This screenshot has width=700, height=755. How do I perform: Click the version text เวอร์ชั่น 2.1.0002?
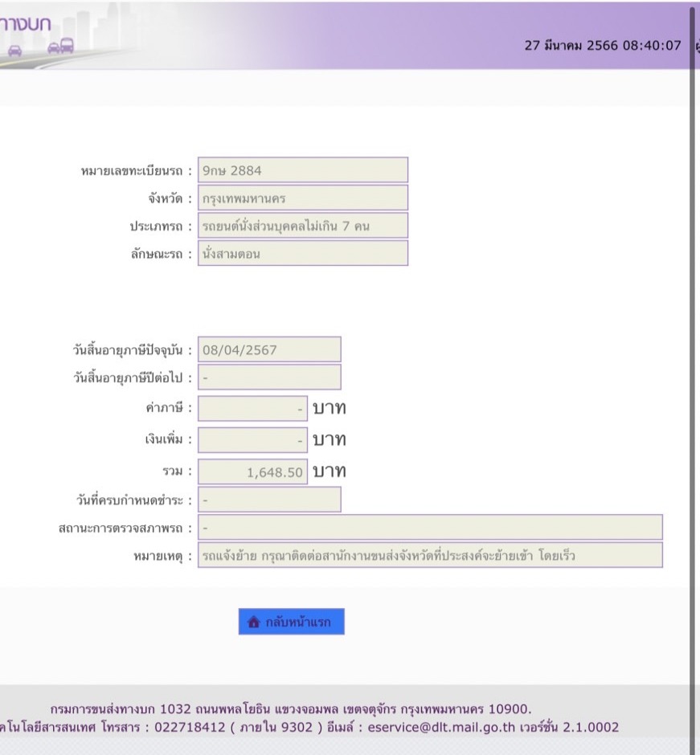[x=569, y=727]
